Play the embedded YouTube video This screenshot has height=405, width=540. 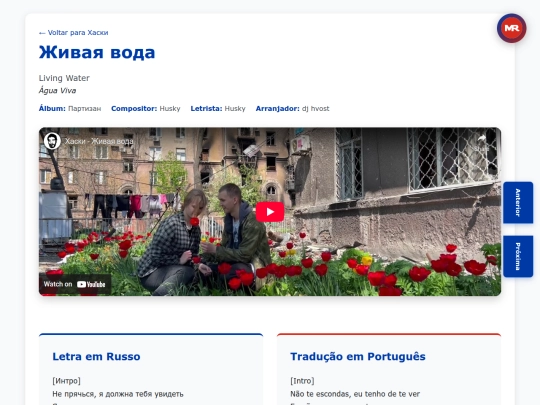click(270, 212)
